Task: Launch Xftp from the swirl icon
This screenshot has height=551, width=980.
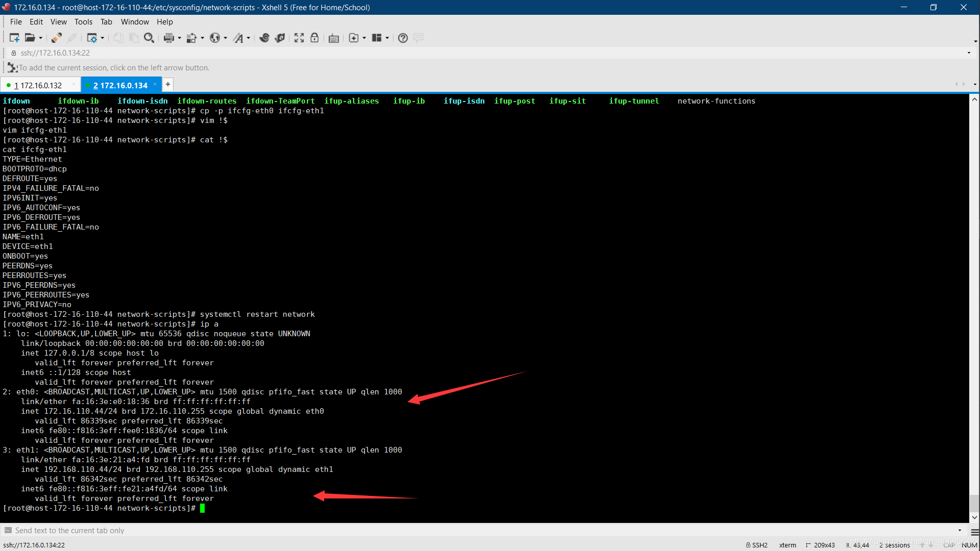Action: point(264,38)
